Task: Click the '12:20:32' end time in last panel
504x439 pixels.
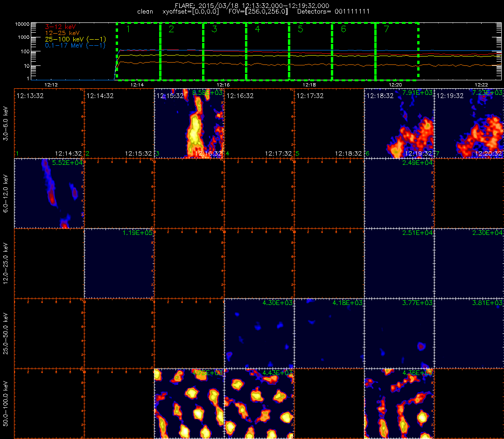Action: [489, 154]
